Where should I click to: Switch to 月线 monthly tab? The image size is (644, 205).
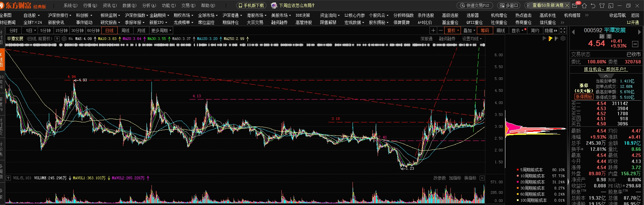pos(141,30)
